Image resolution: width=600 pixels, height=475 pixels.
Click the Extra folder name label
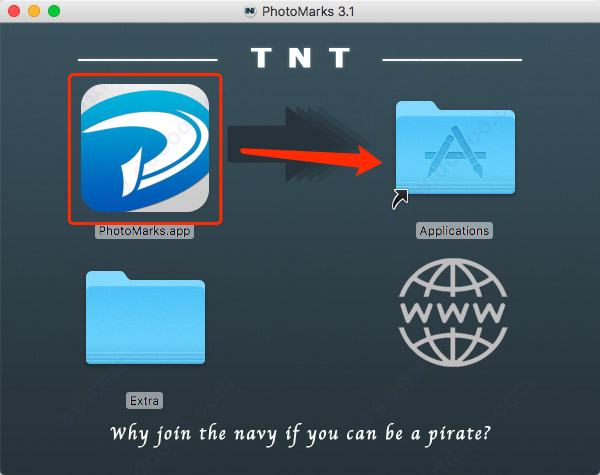(144, 401)
